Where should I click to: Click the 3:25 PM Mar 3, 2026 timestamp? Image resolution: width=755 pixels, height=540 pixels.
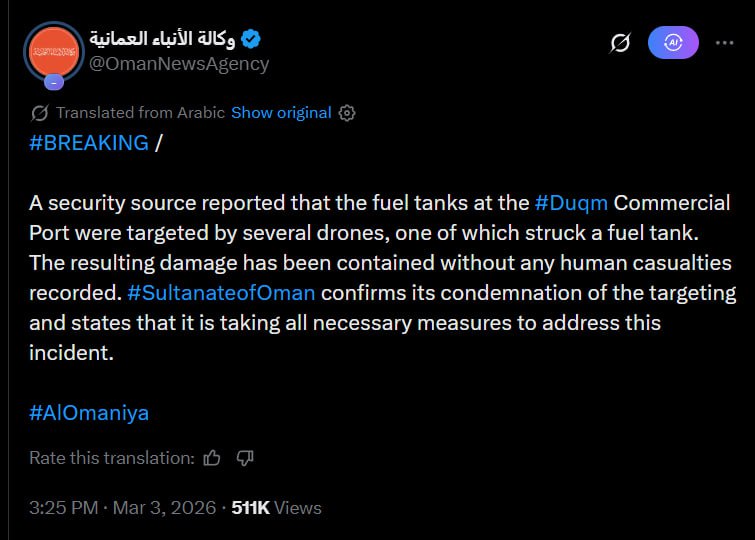point(122,508)
